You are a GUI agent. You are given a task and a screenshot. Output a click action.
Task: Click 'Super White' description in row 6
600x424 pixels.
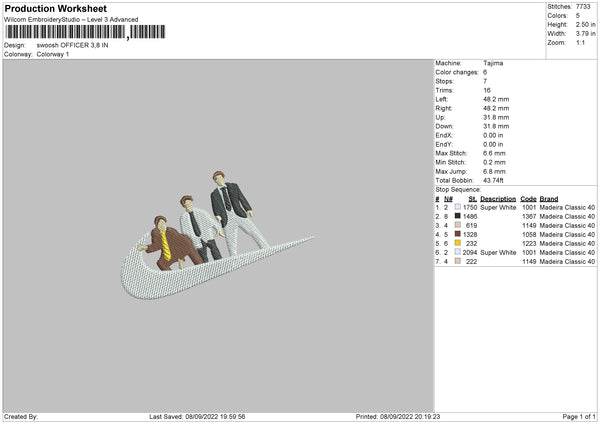[498, 253]
